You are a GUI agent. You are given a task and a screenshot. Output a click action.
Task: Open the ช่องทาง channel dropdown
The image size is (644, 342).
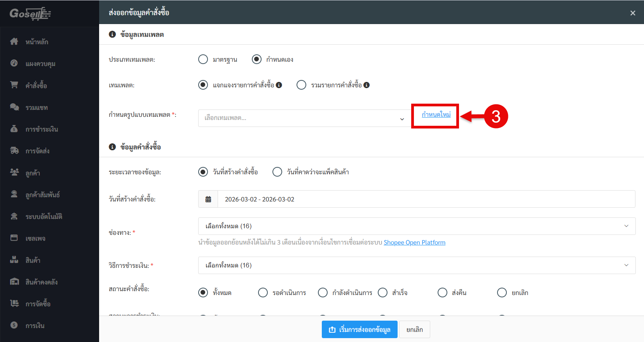[417, 226]
